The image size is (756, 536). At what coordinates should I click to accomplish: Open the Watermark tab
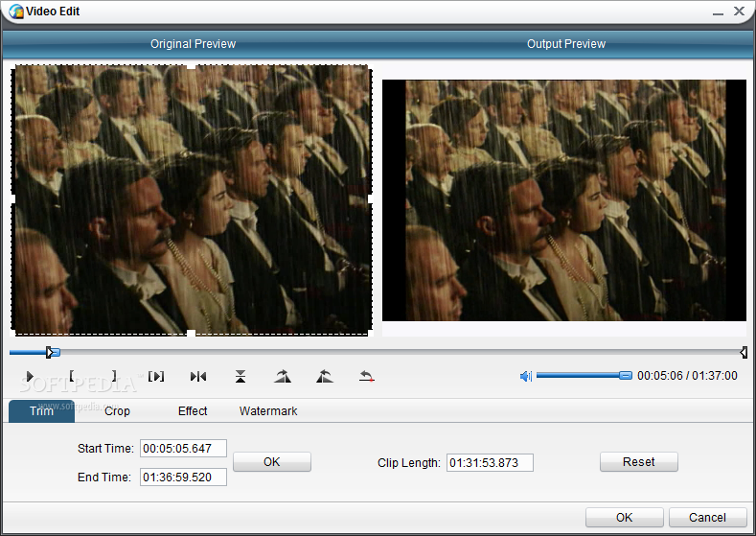pos(268,411)
